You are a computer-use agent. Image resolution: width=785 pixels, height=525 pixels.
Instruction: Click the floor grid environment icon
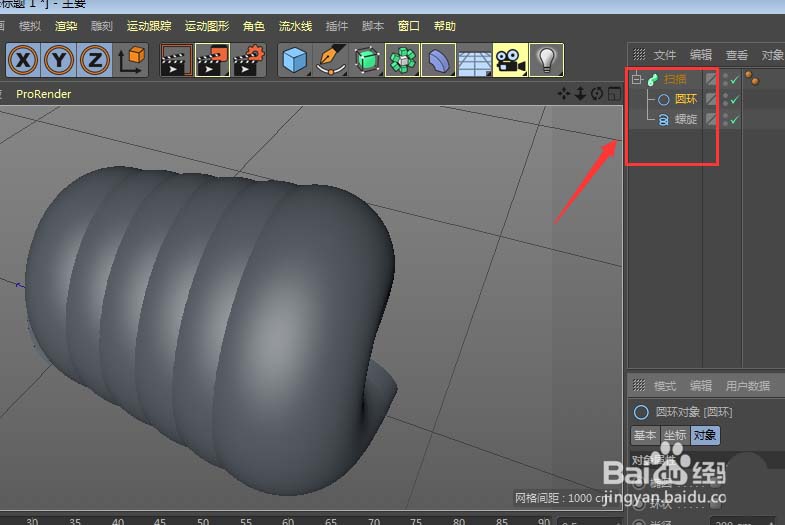tap(473, 61)
